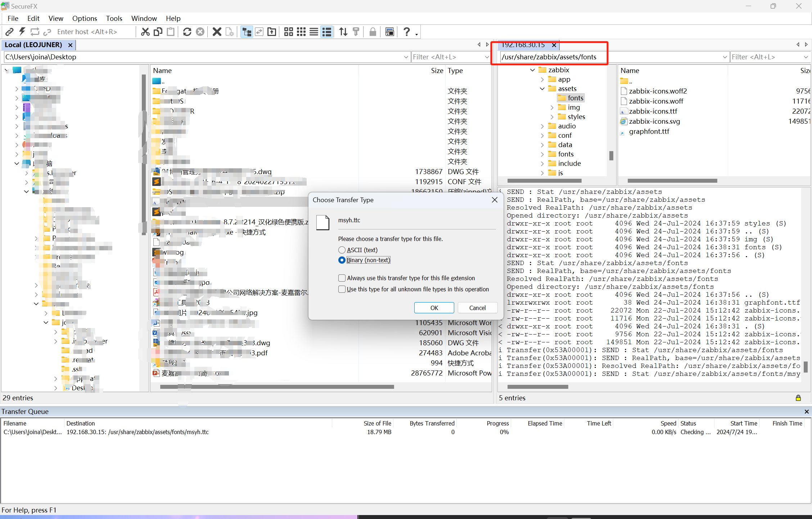Click the remote file list horizontal scrollbar
Viewport: 812px width, 519px height.
672,181
